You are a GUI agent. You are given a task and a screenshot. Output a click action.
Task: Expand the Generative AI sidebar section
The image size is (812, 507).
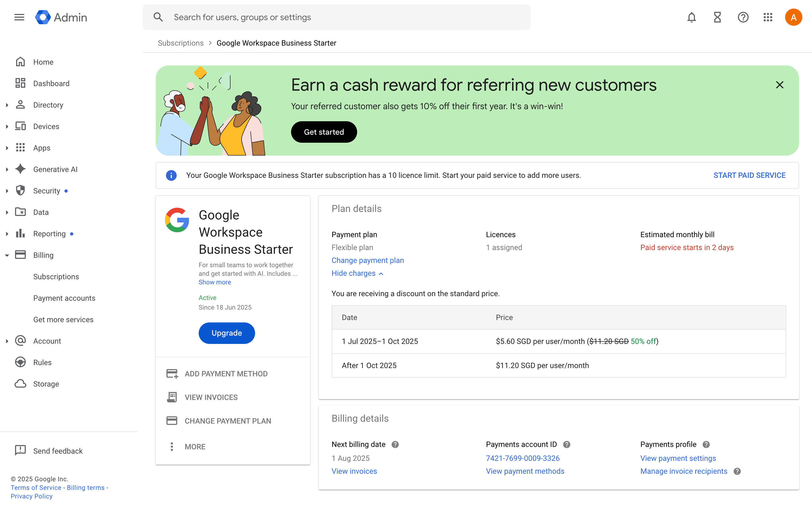tap(7, 169)
